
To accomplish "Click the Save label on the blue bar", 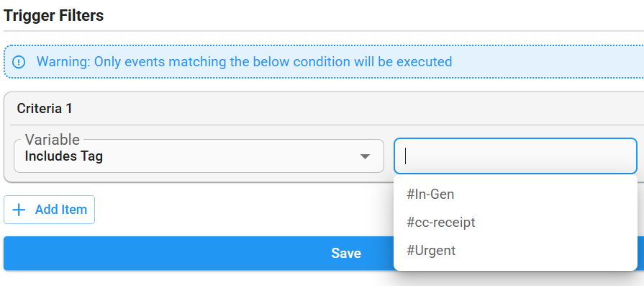I will [346, 253].
